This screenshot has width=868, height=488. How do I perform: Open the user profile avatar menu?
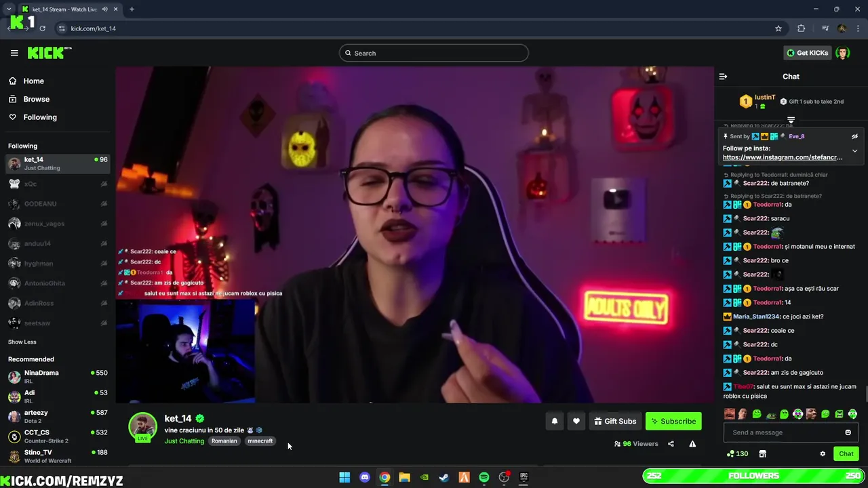(x=842, y=53)
